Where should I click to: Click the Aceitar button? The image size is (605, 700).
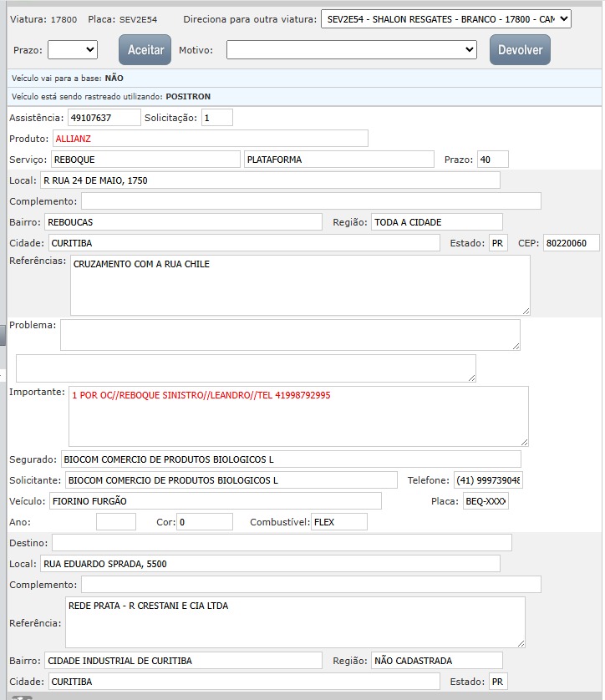(x=145, y=50)
